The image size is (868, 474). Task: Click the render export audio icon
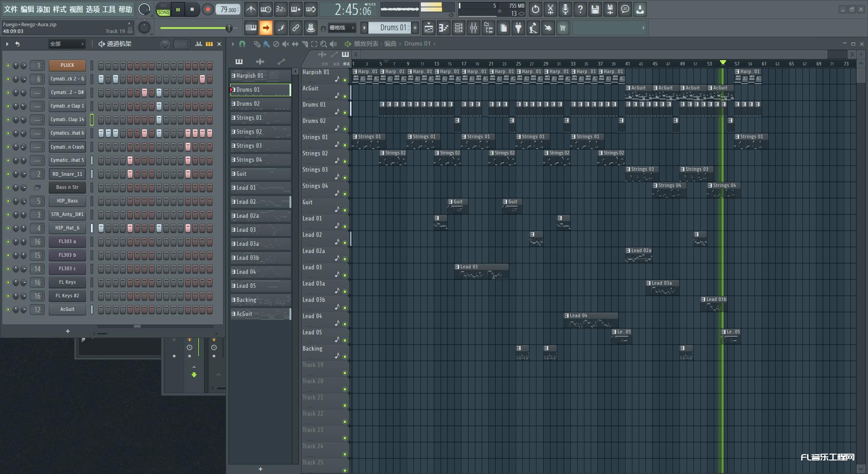click(x=610, y=9)
